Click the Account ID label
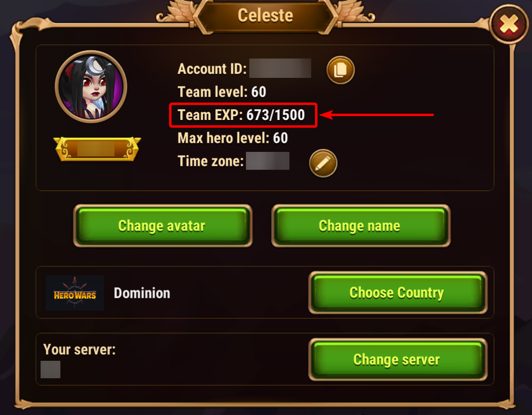This screenshot has width=532, height=415. coord(212,69)
